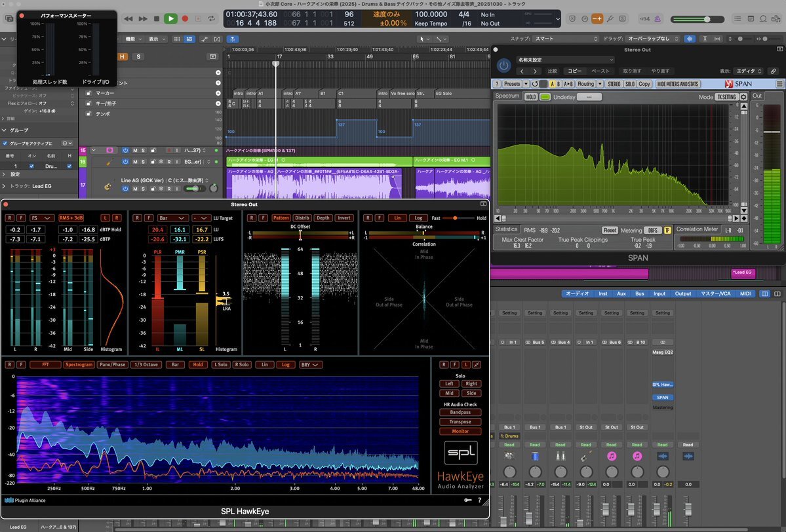Image resolution: width=786 pixels, height=532 pixels.
Task: Adjust the Fast/Hold slider in HawkEye
Action: click(454, 218)
